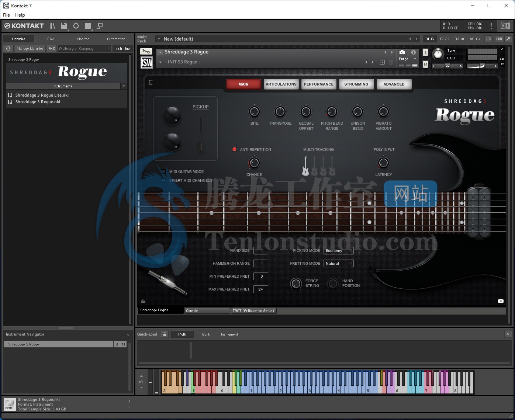This screenshot has height=420, width=515.
Task: Open the Purge dropdown menu
Action: click(x=408, y=59)
